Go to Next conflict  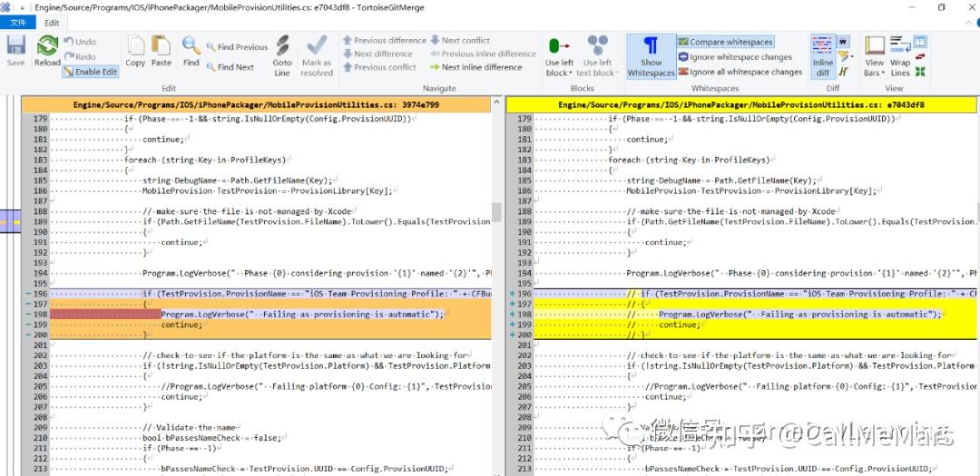(x=460, y=40)
